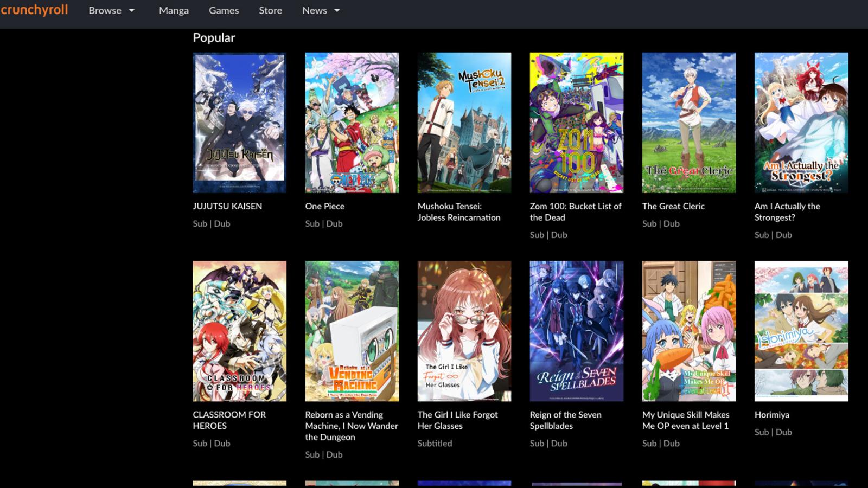868x488 pixels.
Task: Click Zom 100: Bucket List of the Dead title
Action: [x=576, y=211]
